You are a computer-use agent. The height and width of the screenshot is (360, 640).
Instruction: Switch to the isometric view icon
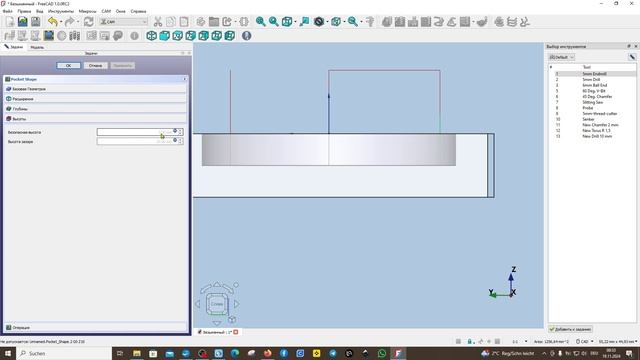tap(151, 36)
